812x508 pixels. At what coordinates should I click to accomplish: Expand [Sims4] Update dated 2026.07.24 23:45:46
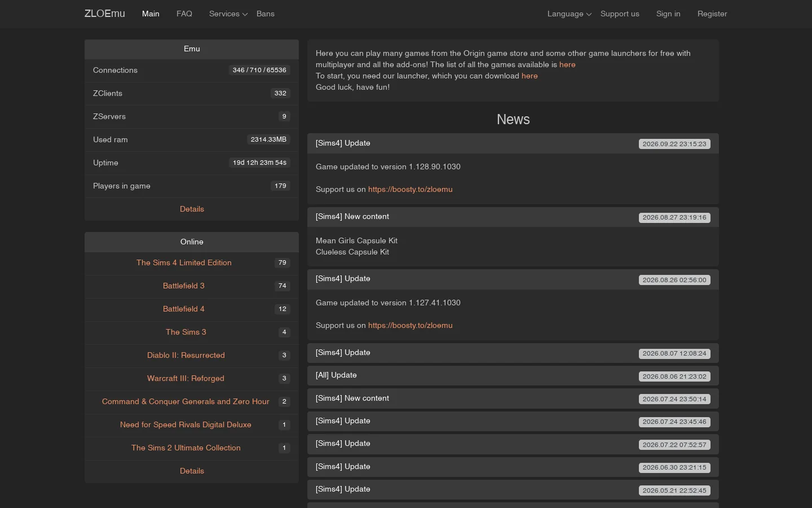point(513,421)
